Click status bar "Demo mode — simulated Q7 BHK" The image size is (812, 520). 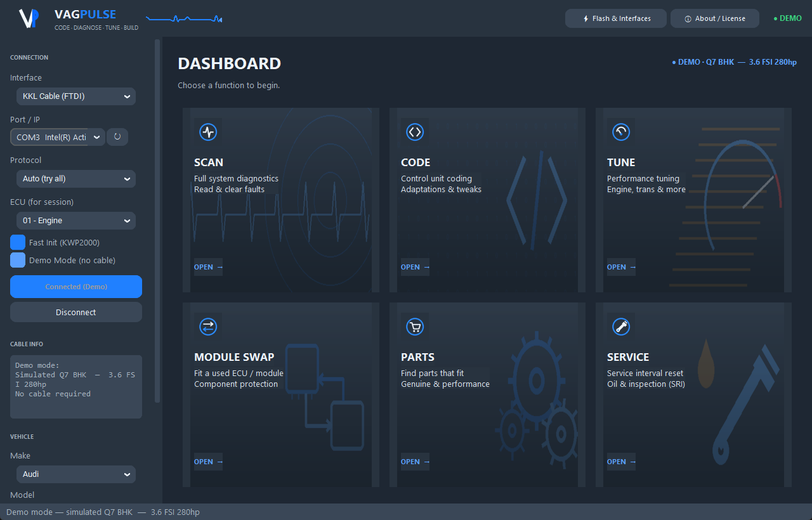point(70,512)
